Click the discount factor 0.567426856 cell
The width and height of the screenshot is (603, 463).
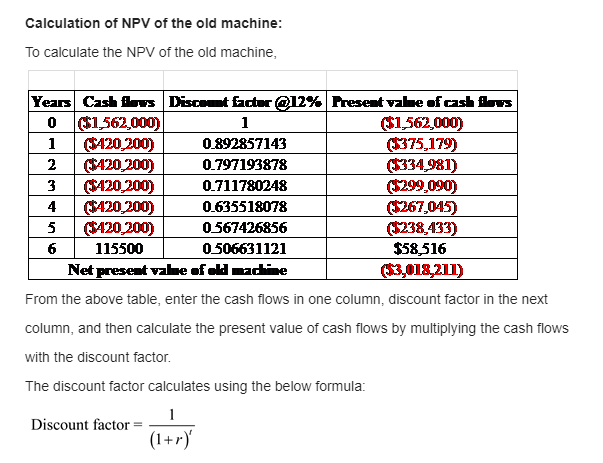(x=245, y=228)
